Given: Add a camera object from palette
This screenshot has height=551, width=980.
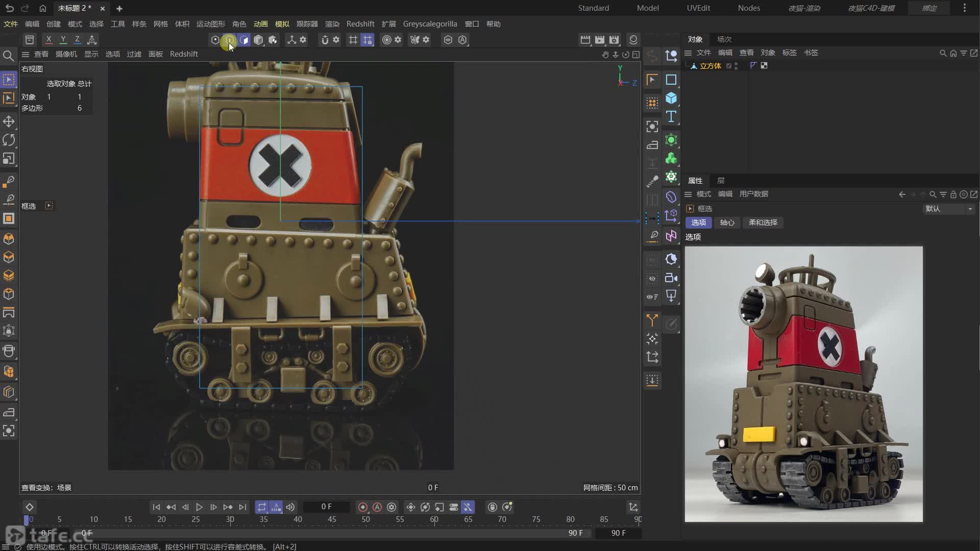Looking at the screenshot, I should coord(671,278).
